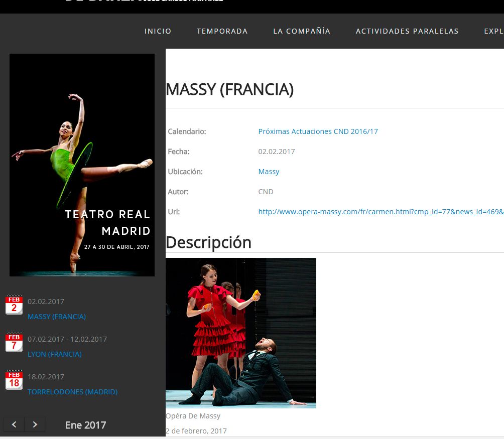This screenshot has height=439, width=504.
Task: Go to previous month with left arrow
Action: 14,424
